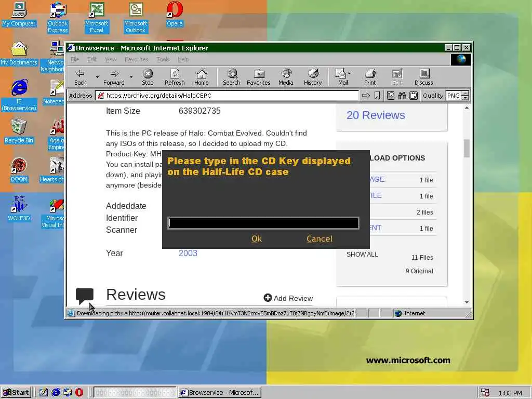Click the Add Review link
The height and width of the screenshot is (399, 532).
point(288,298)
